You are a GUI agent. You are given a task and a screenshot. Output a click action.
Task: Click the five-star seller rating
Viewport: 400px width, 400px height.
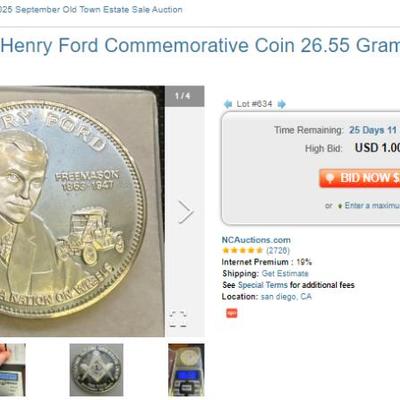coord(242,250)
